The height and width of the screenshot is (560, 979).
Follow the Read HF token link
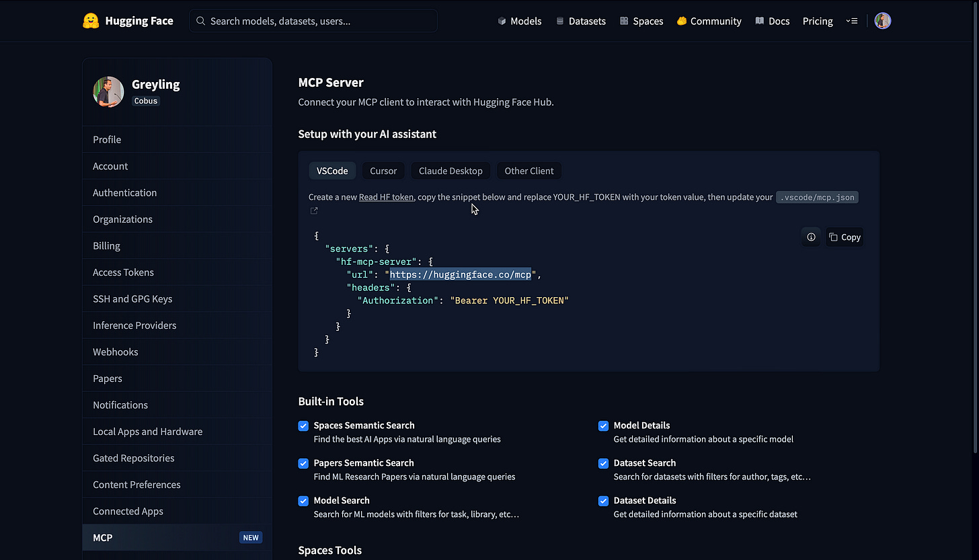tap(386, 197)
